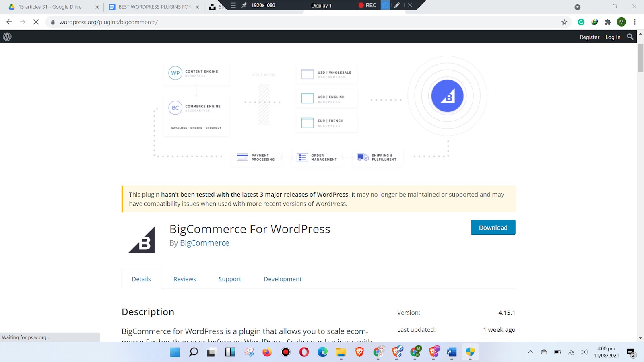Bookmark this page with the star

[564, 22]
